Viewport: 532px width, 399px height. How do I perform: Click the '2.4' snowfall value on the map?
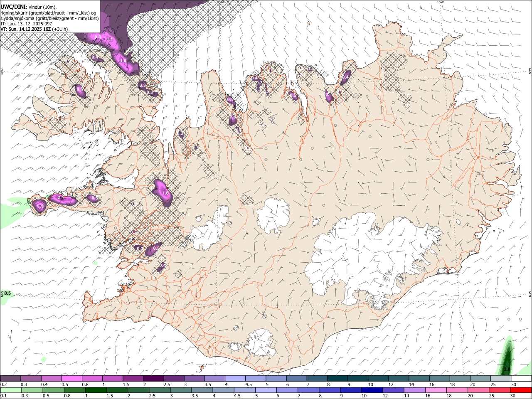point(60,198)
